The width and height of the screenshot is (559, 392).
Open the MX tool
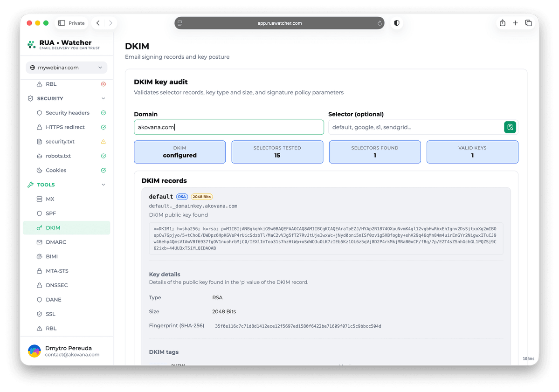66,199
